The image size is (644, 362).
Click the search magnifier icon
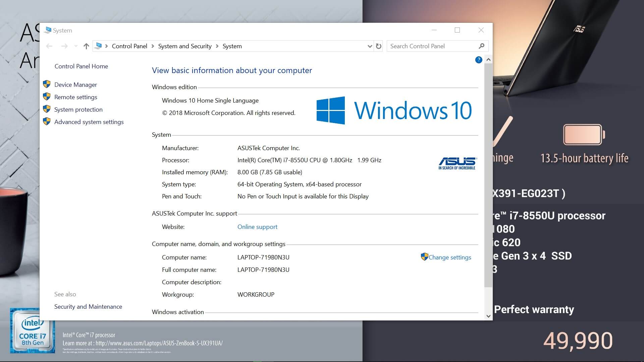click(482, 46)
